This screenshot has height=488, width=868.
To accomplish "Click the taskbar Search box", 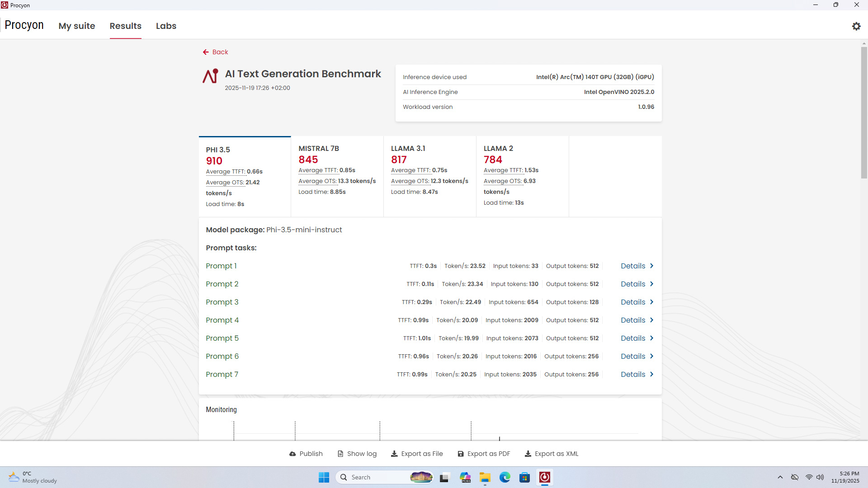I will pos(384,477).
